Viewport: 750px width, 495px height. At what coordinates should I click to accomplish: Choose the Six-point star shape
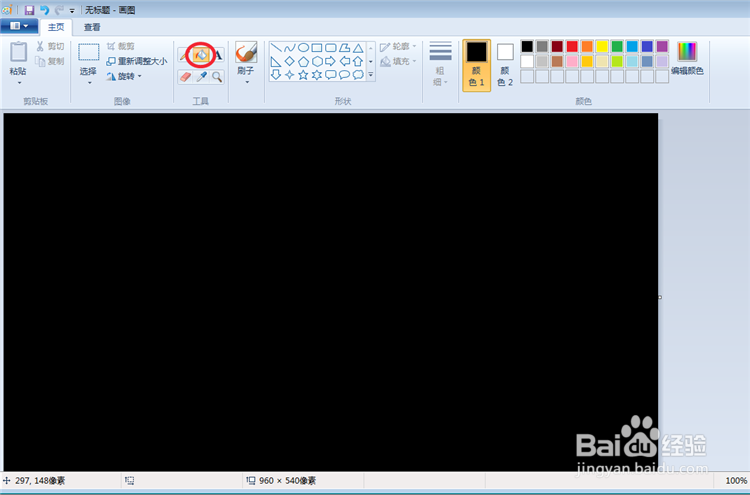pyautogui.click(x=317, y=75)
